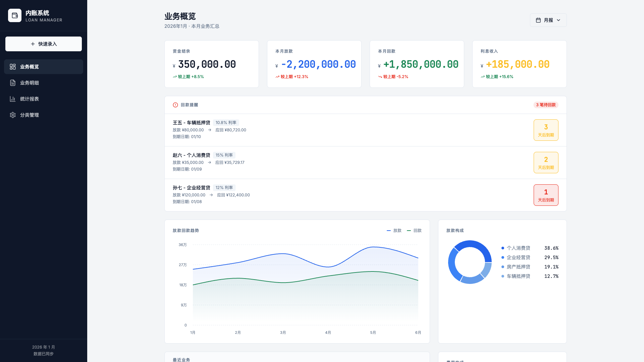Click the 统计报表 bar chart icon

click(13, 99)
